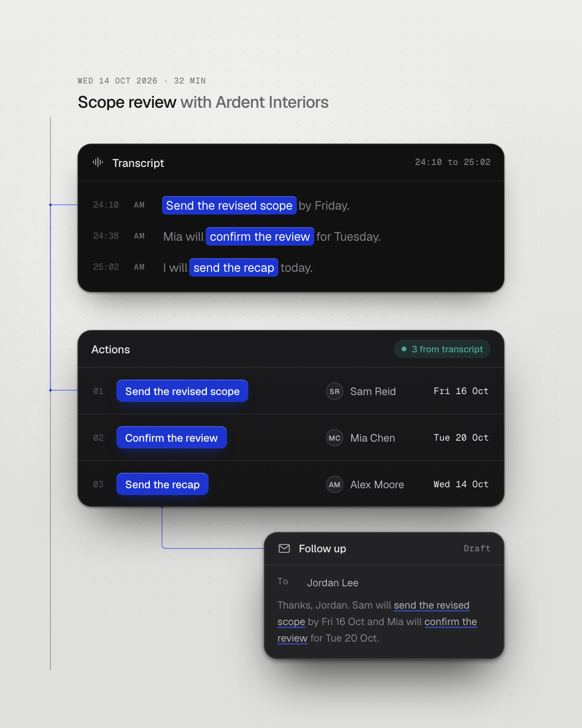Jump to transcript timestamp 25:02
This screenshot has height=728, width=582.
pos(106,267)
